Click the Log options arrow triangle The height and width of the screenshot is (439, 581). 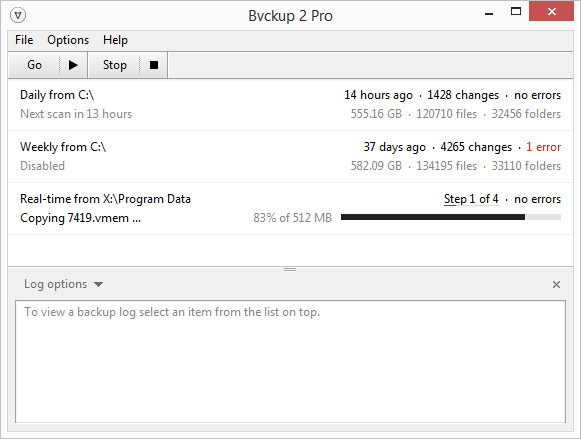[x=98, y=285]
